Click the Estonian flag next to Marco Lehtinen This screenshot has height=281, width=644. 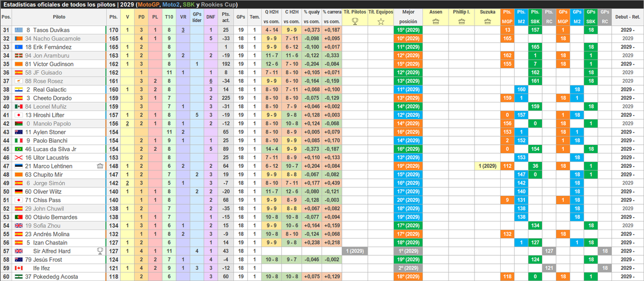(x=19, y=166)
